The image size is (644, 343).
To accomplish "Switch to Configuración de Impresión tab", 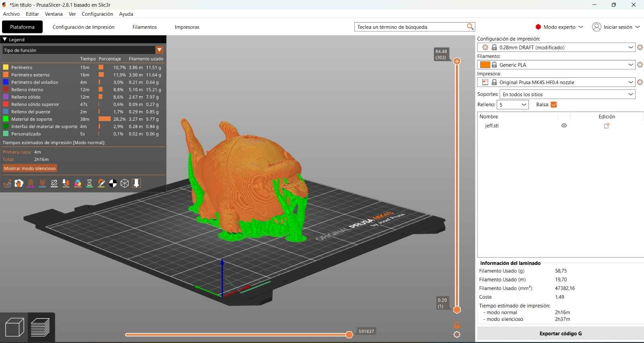I will [x=83, y=27].
